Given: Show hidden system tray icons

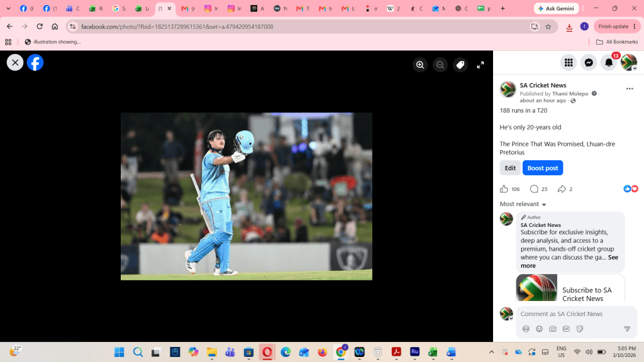Looking at the screenshot, I should (491, 352).
